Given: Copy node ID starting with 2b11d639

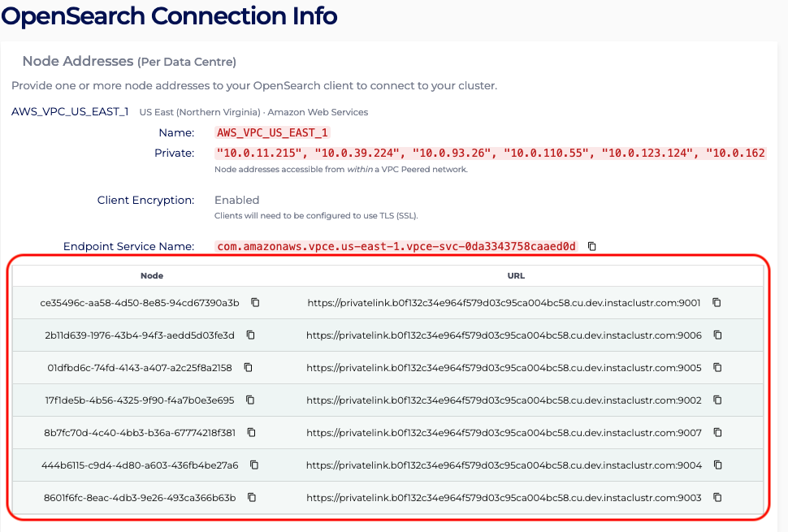Looking at the screenshot, I should click(x=250, y=335).
